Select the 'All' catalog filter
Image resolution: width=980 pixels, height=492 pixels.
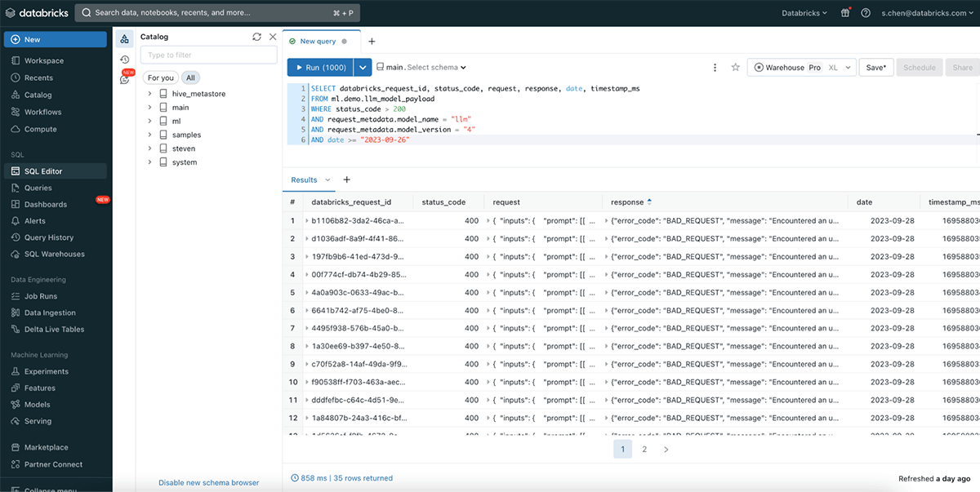click(x=190, y=78)
